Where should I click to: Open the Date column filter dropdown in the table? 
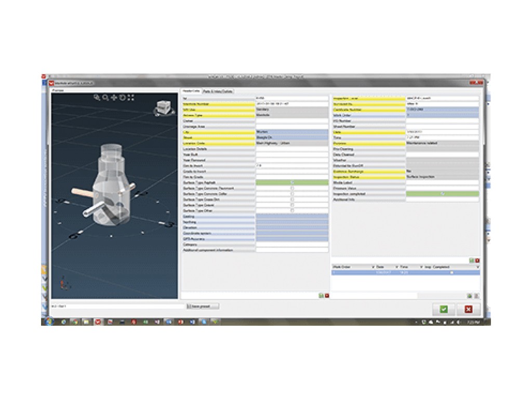pyautogui.click(x=396, y=267)
